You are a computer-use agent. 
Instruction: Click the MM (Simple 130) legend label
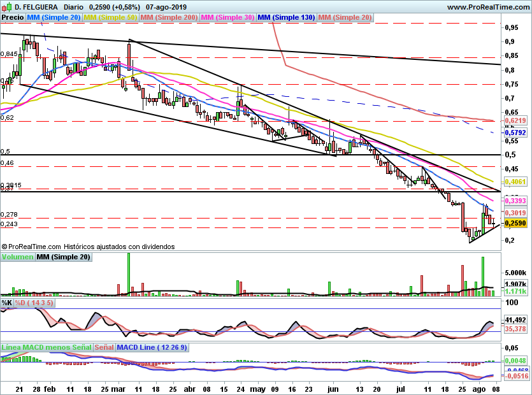[286, 17]
